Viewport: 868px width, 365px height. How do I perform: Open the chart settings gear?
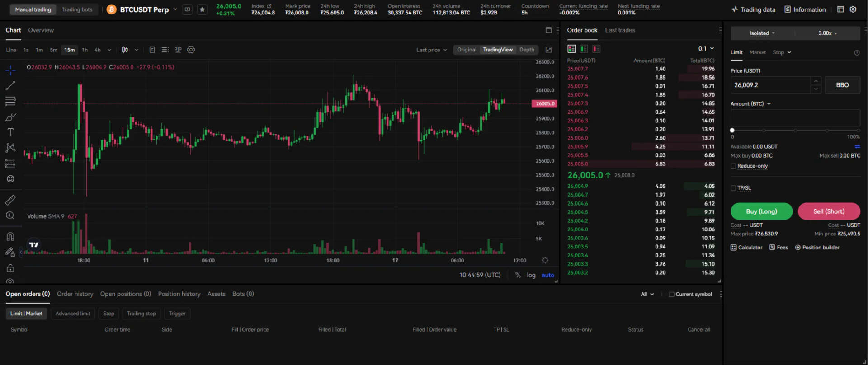click(x=191, y=50)
